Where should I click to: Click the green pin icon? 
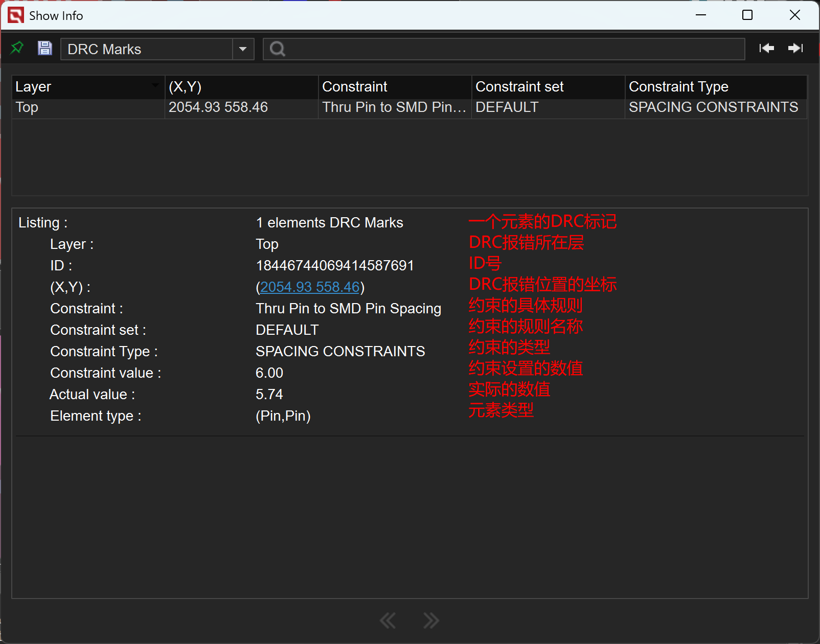tap(17, 48)
